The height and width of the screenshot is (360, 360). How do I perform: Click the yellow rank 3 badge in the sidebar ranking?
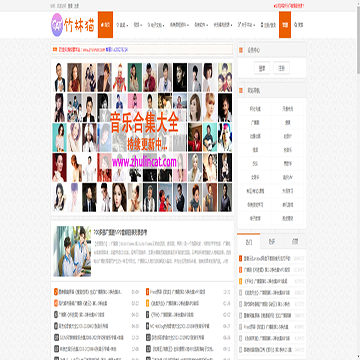point(241,281)
